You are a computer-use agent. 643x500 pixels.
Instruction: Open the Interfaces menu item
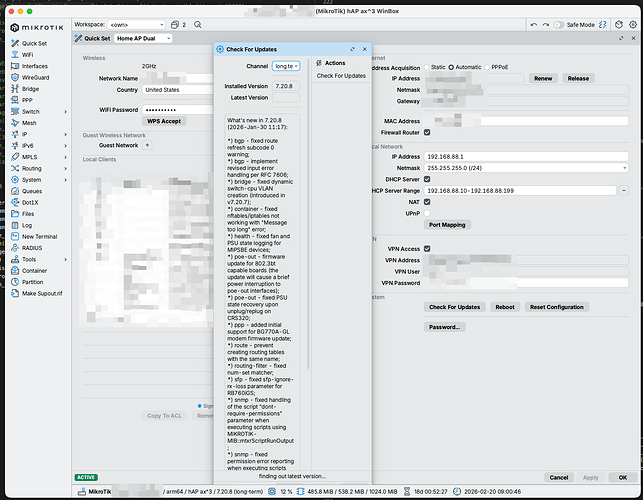(x=34, y=66)
